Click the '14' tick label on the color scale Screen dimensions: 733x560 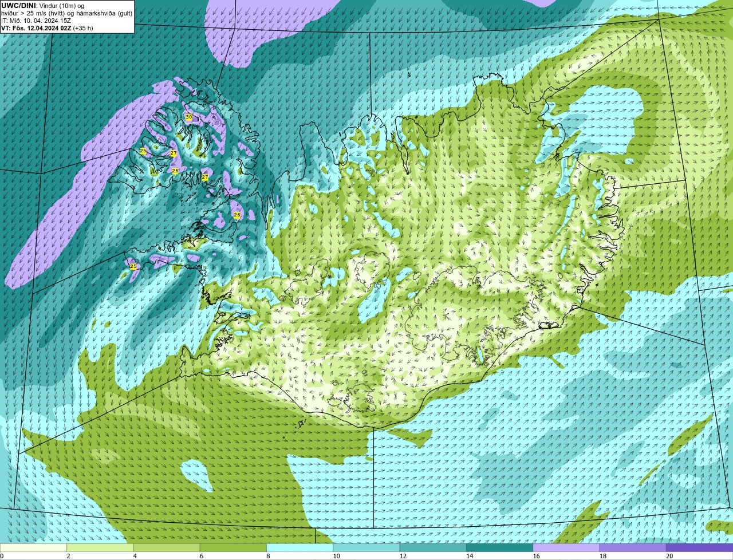[x=470, y=556]
